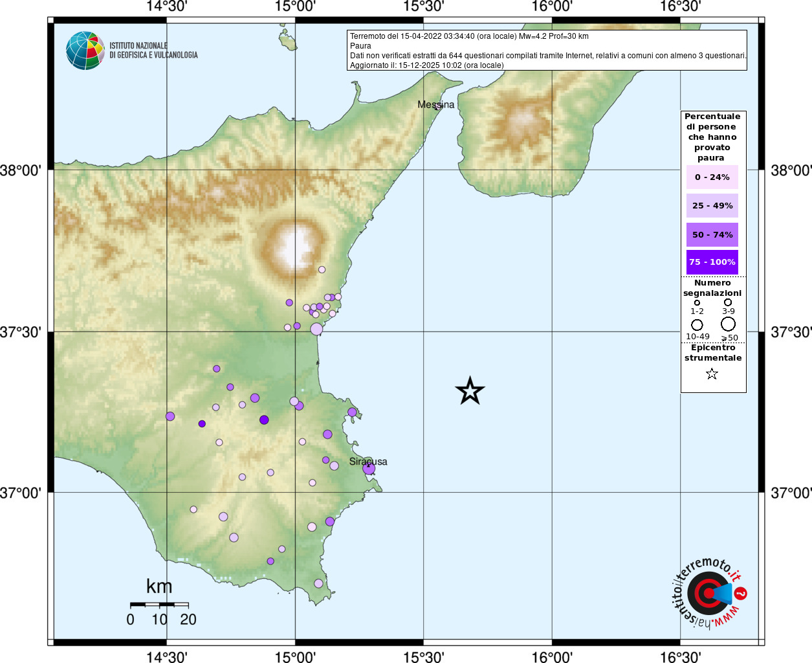Click the haisentitoilterremoto.it target logo
812x663 pixels.
pyautogui.click(x=709, y=593)
